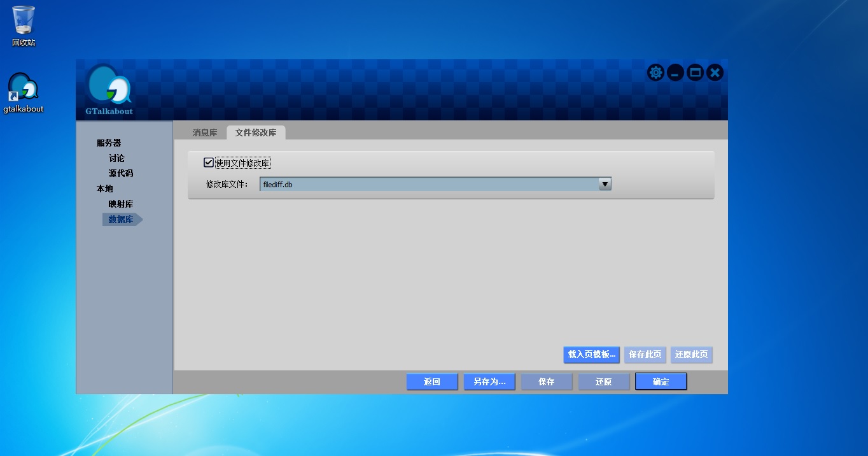
Task: Maximize the GTalkabout window
Action: tap(695, 73)
